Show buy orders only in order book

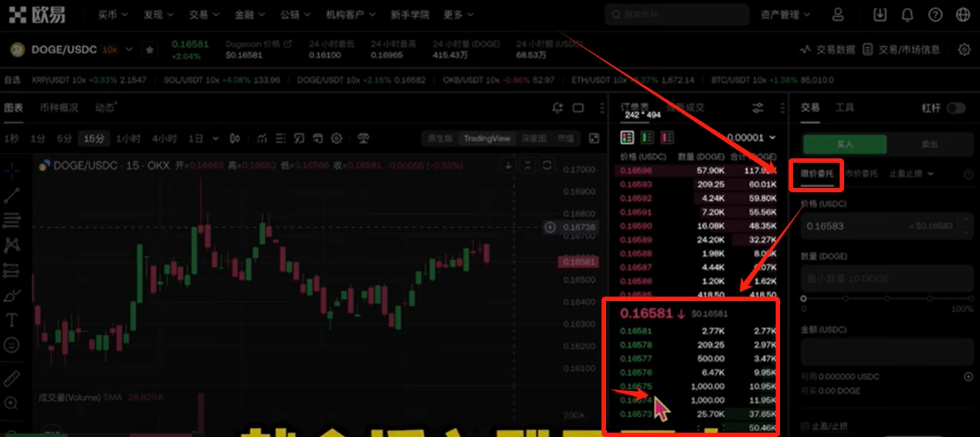pyautogui.click(x=647, y=137)
